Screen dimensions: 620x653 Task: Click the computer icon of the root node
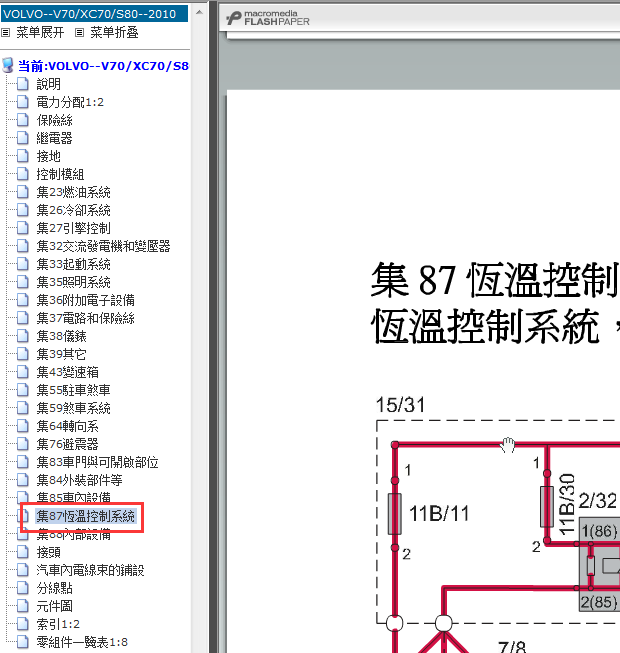coord(8,65)
